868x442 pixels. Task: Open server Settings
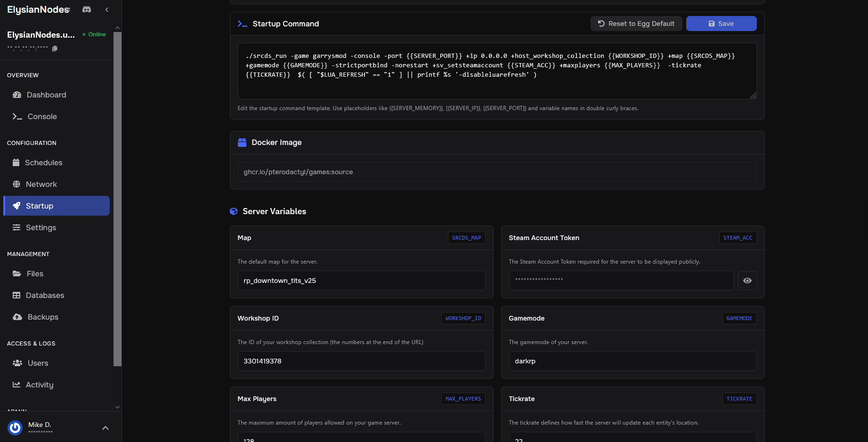pyautogui.click(x=57, y=227)
